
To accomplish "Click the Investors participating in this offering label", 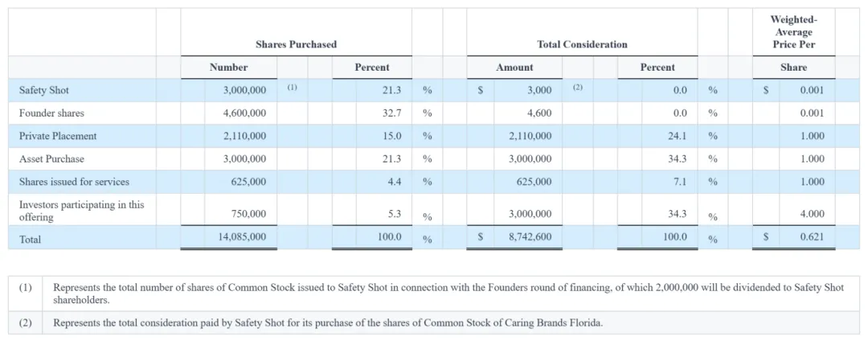I will [81, 211].
